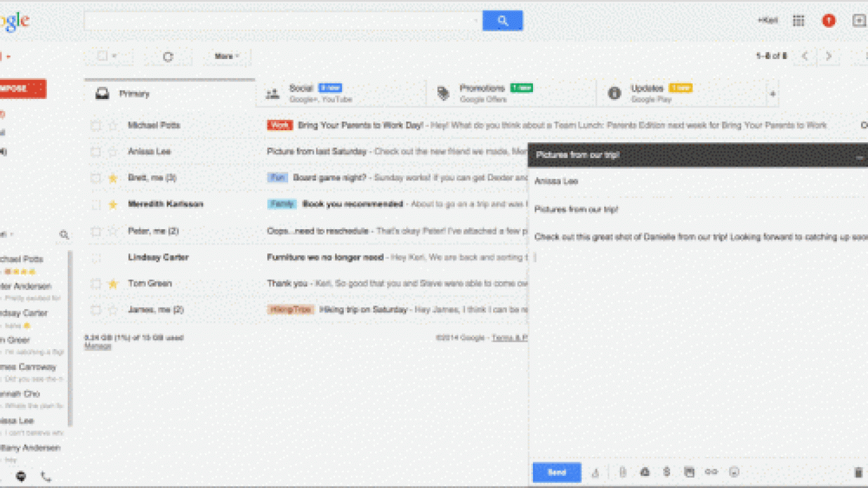Viewport: 868px width, 488px height.
Task: Send money with the dollar sign icon
Action: point(667,472)
